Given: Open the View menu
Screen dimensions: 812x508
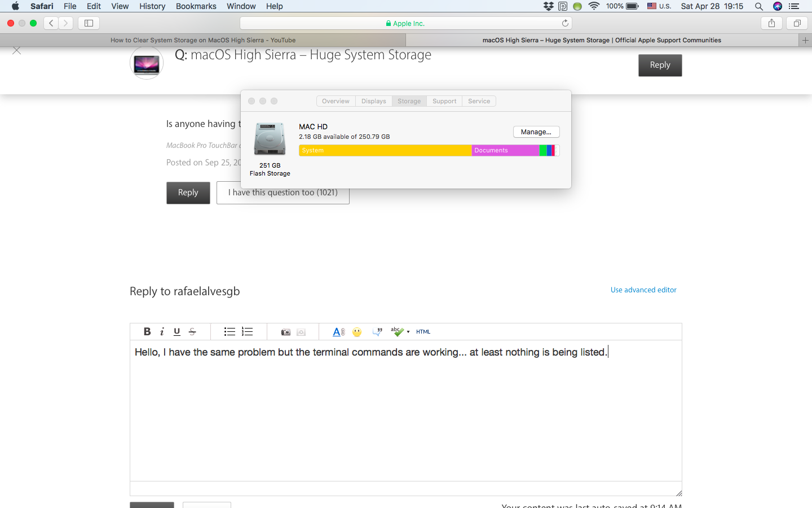Looking at the screenshot, I should pyautogui.click(x=120, y=6).
